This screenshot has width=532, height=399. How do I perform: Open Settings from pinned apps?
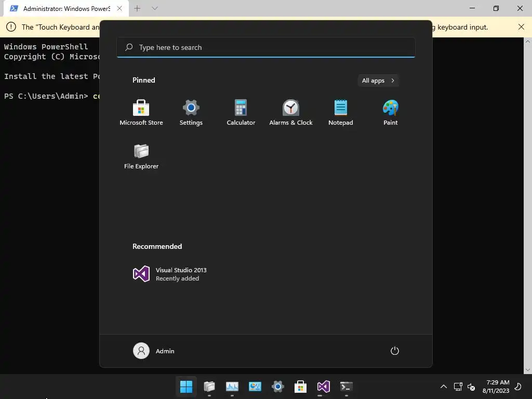(x=191, y=113)
